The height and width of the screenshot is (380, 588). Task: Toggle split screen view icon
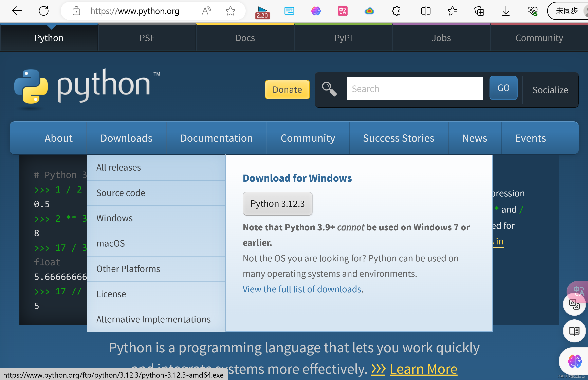point(425,11)
